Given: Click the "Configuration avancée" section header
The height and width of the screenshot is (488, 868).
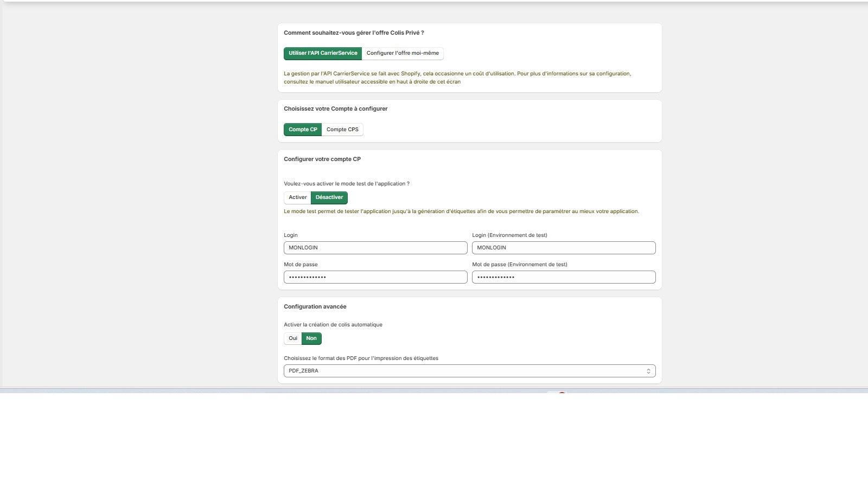Looking at the screenshot, I should click(315, 306).
